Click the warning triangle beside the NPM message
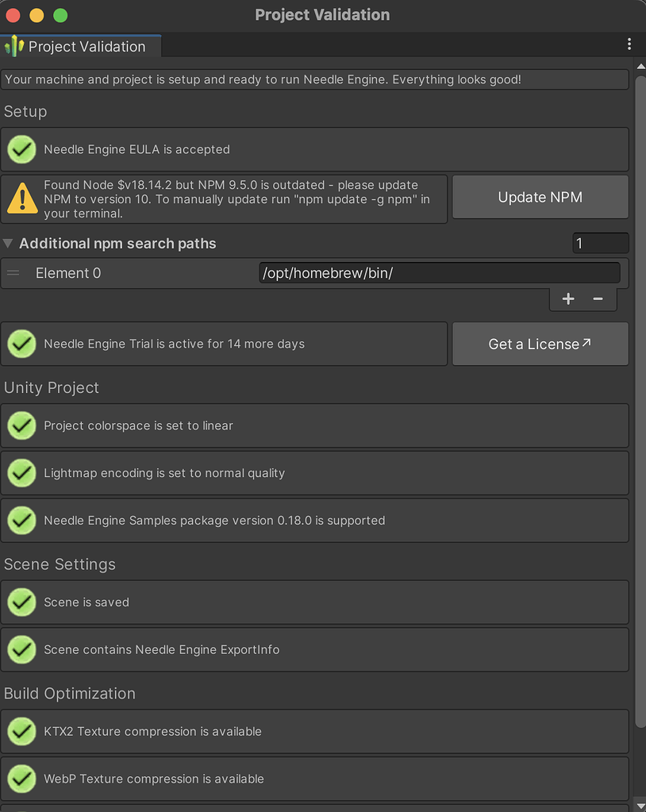646x812 pixels. (21, 198)
